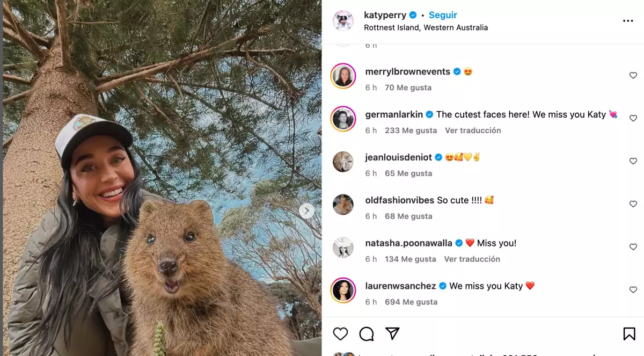Viewport: 644px width, 356px height.
Task: Toggle like on oldfashionvibes comment
Action: (x=633, y=204)
